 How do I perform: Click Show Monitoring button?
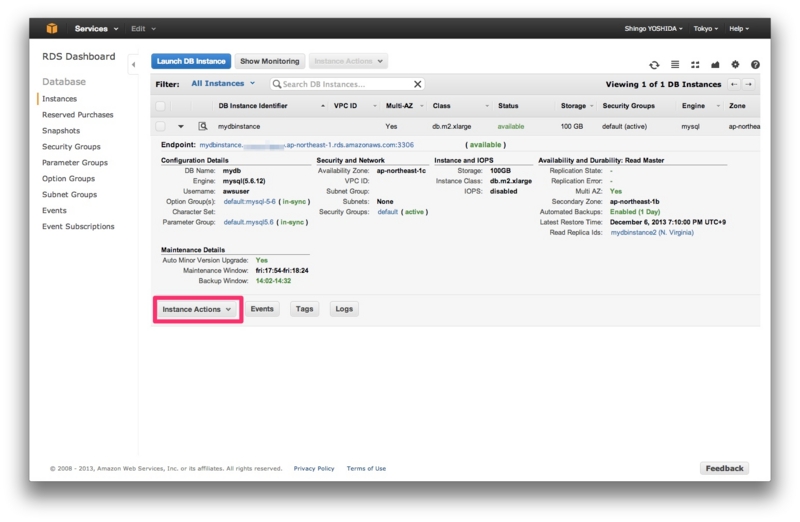(x=269, y=61)
